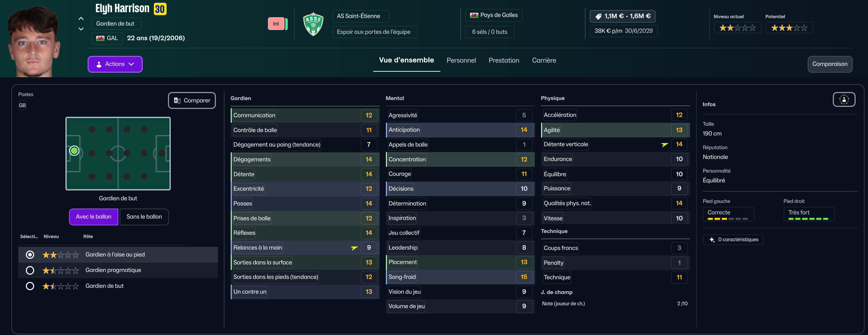Click the yellow arrow beside Détente verticale
The width and height of the screenshot is (868, 335).
(665, 145)
